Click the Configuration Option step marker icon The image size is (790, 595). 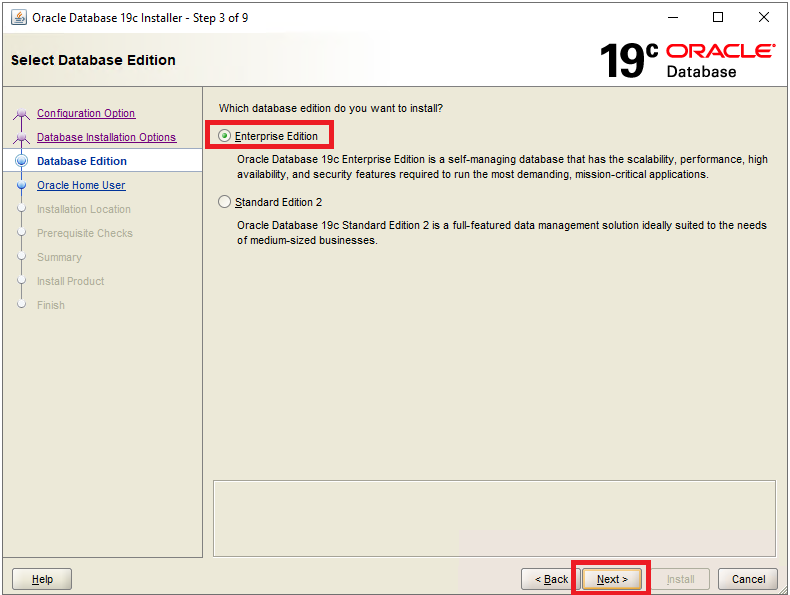pos(21,114)
